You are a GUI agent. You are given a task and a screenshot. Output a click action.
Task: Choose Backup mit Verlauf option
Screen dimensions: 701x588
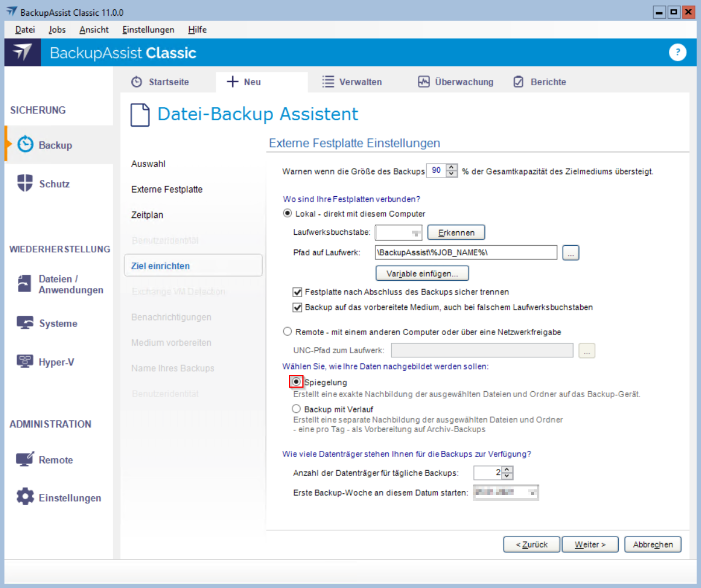pyautogui.click(x=297, y=409)
